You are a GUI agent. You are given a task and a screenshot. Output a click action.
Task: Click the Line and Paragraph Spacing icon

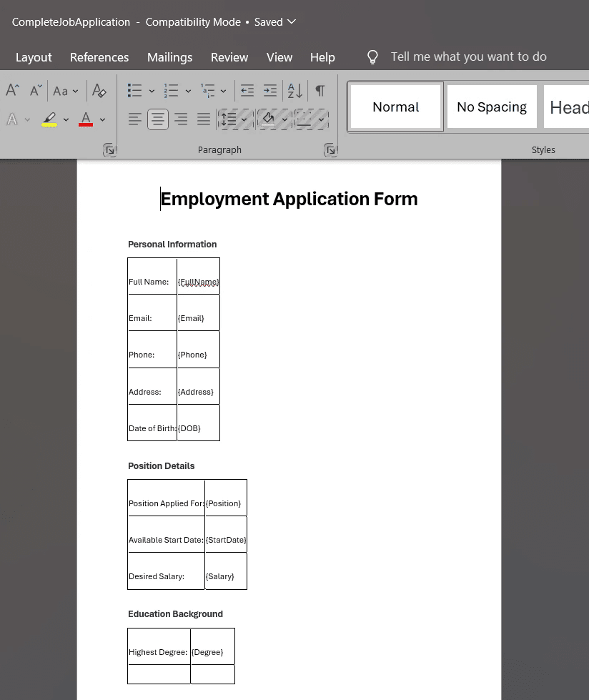(229, 119)
